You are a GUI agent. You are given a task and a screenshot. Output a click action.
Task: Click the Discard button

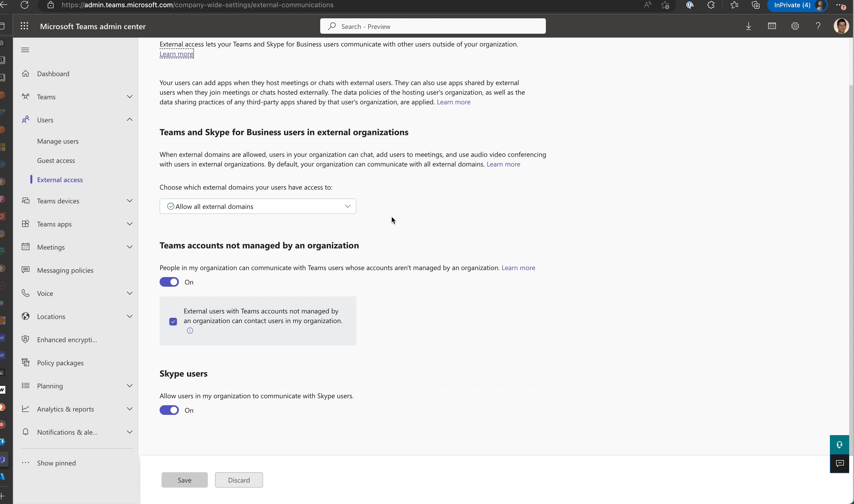click(x=238, y=480)
